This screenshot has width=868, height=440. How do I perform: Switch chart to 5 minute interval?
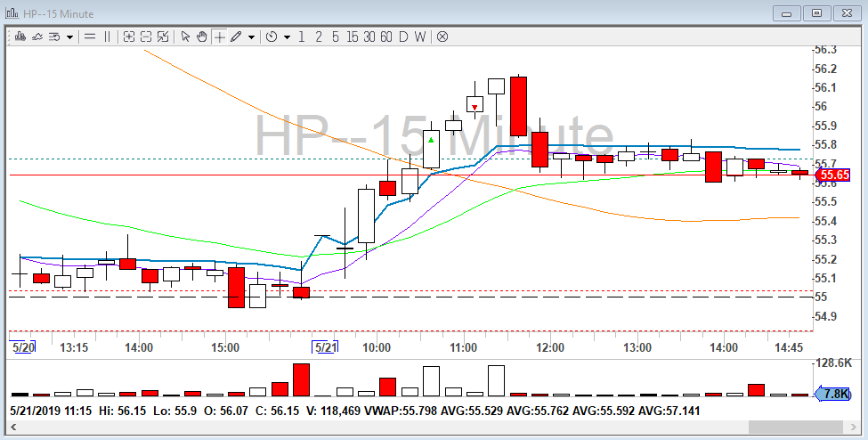336,37
